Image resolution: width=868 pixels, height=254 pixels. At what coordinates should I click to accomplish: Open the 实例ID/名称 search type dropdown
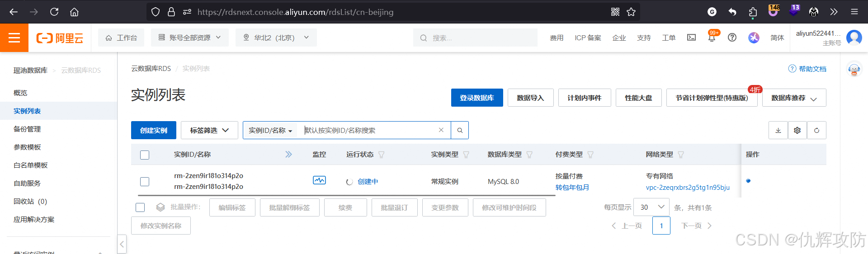coord(270,130)
